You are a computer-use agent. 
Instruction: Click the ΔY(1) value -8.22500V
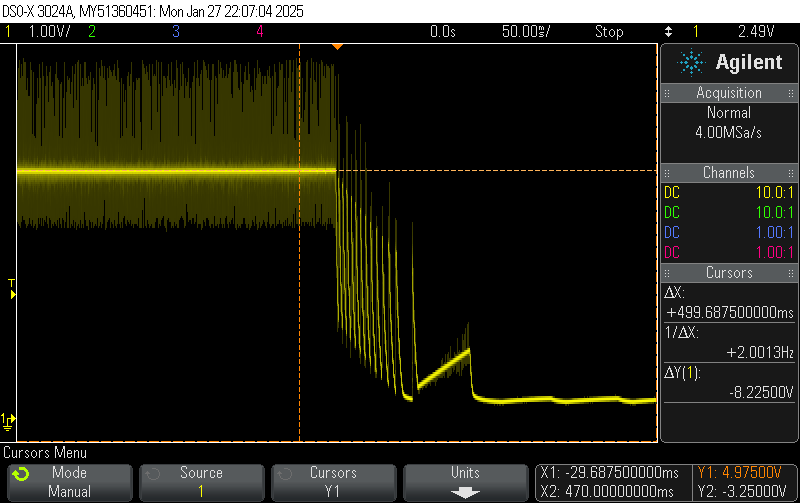[x=761, y=392]
